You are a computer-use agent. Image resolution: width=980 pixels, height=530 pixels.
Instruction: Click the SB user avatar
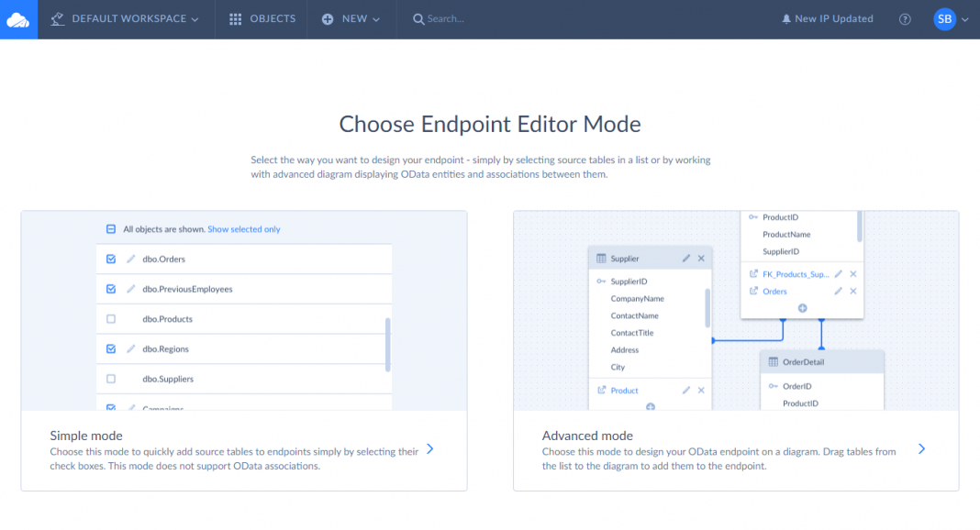tap(944, 19)
